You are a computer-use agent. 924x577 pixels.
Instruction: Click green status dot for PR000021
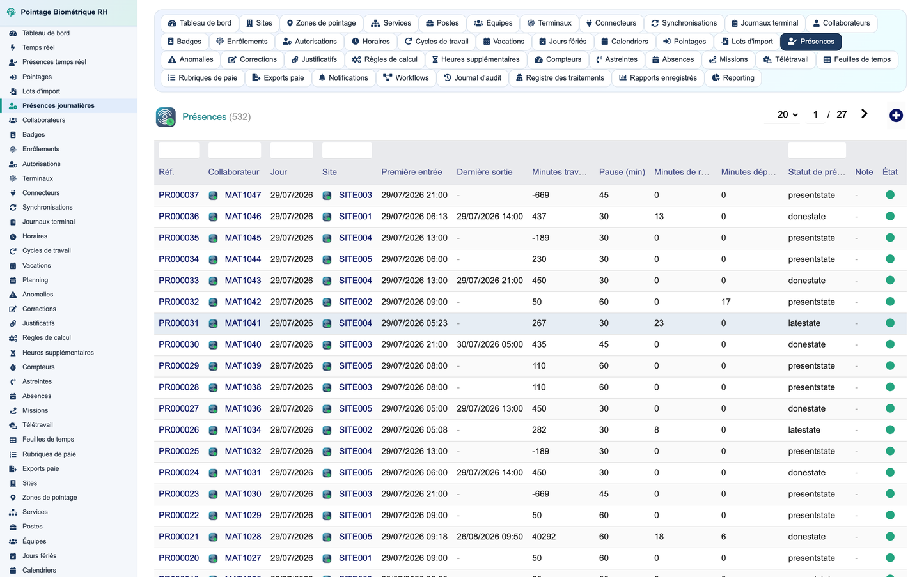click(889, 536)
